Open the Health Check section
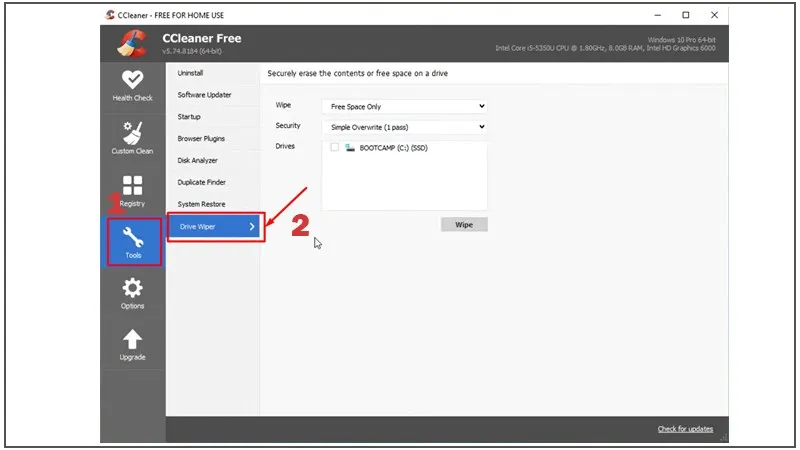 point(132,86)
